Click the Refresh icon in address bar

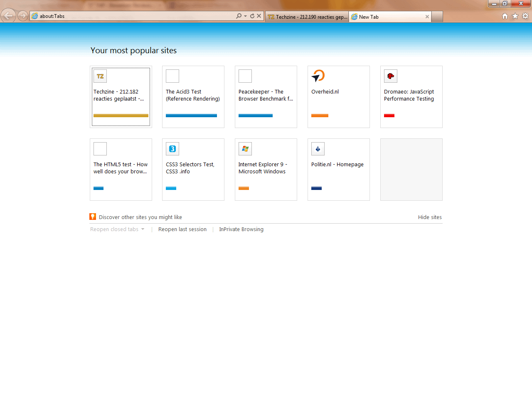252,16
